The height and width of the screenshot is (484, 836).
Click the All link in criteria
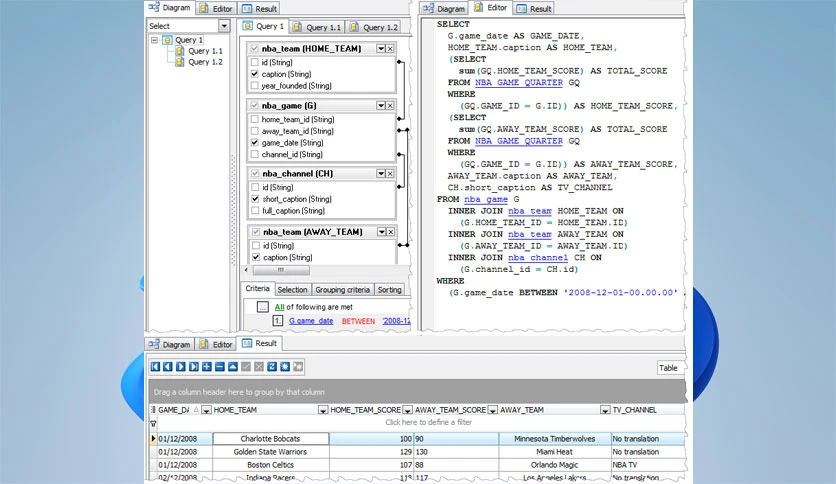[x=279, y=307]
